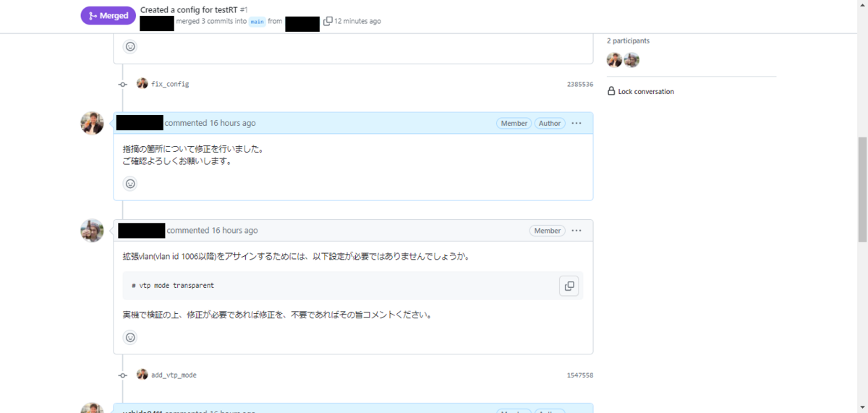The image size is (868, 413).
Task: Open the fix_config commit
Action: click(x=170, y=84)
